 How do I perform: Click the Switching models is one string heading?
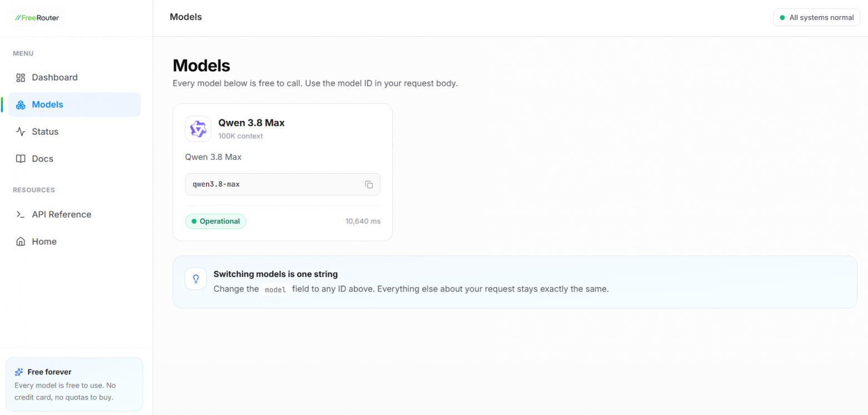point(275,274)
